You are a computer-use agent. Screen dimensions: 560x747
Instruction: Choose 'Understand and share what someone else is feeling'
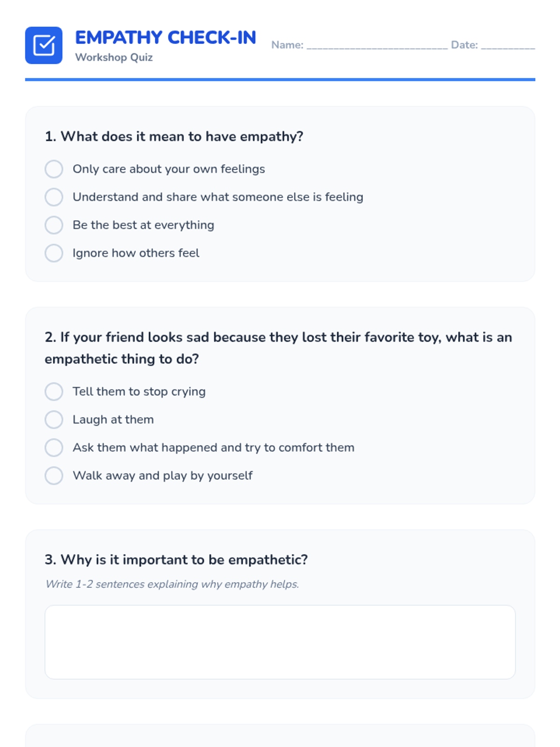tap(54, 197)
